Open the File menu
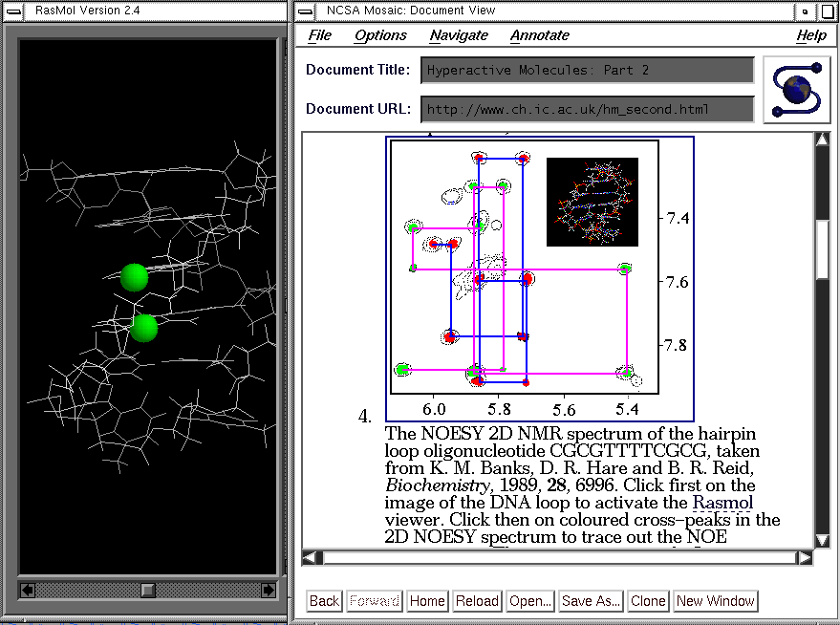This screenshot has height=625, width=840. (x=319, y=35)
